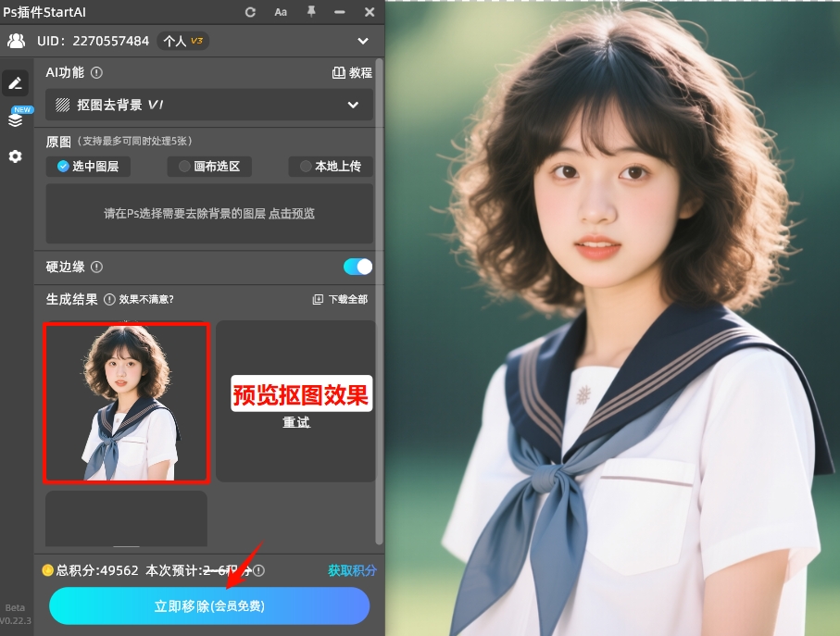
Task: Open the layers panel with NEW badge
Action: 15,120
